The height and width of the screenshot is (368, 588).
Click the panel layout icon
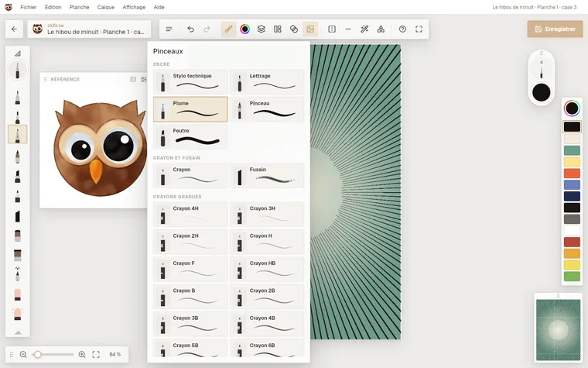coord(278,29)
